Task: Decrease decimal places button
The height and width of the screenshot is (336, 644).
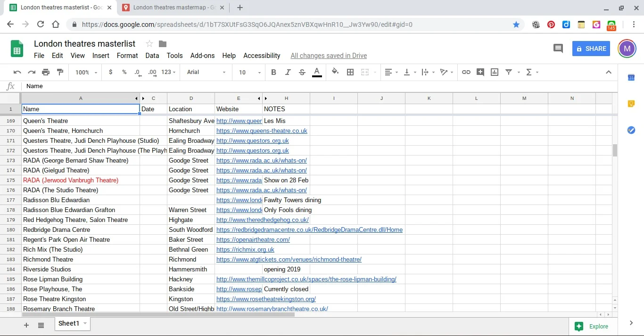Action: pos(138,72)
